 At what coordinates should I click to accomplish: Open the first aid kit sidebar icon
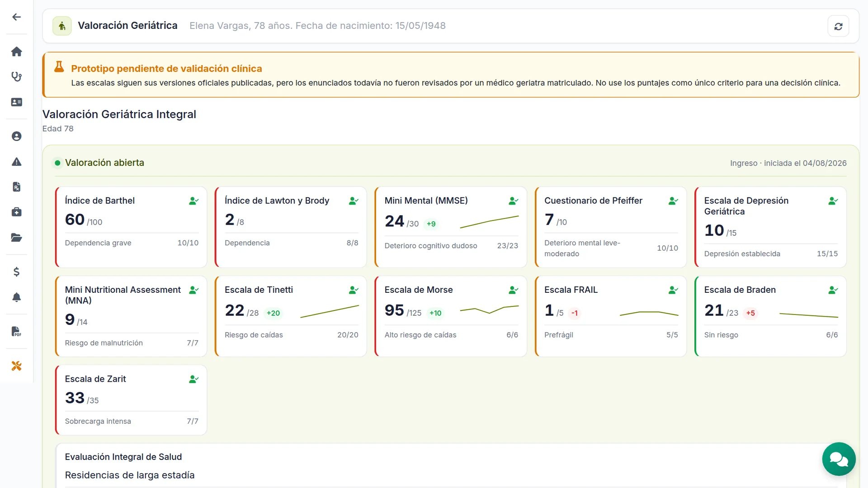pyautogui.click(x=16, y=212)
